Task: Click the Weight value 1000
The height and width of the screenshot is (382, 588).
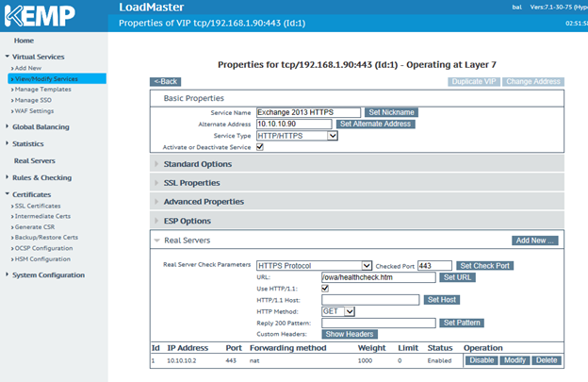Action: [x=365, y=360]
